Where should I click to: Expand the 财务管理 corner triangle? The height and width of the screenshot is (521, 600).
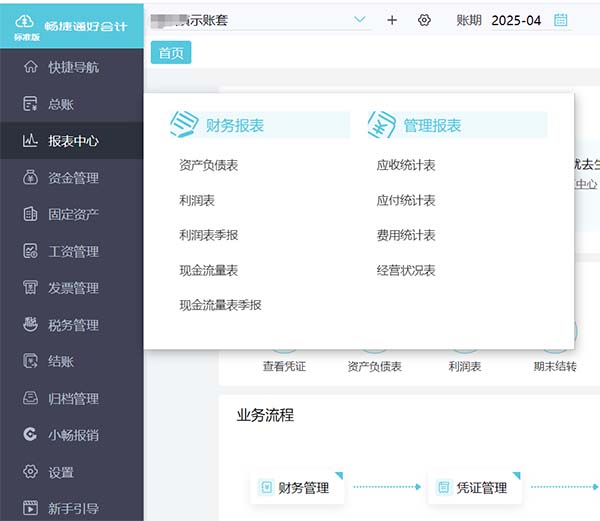pos(339,475)
